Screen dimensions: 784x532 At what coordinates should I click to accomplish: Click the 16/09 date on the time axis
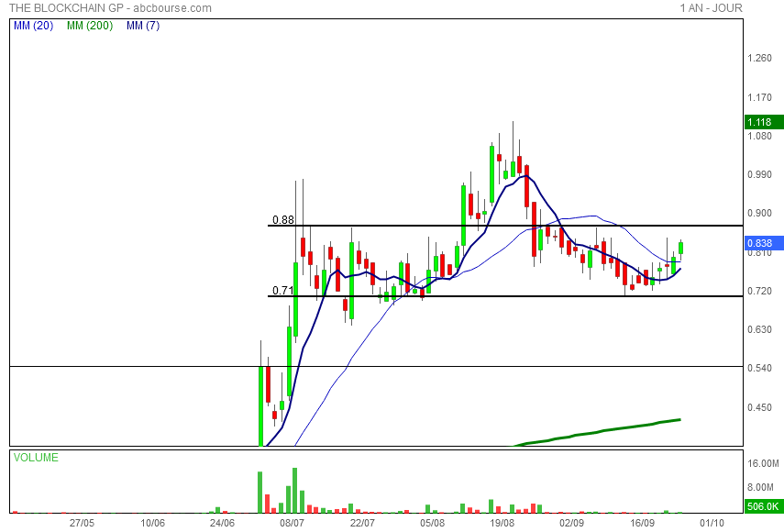tap(642, 523)
